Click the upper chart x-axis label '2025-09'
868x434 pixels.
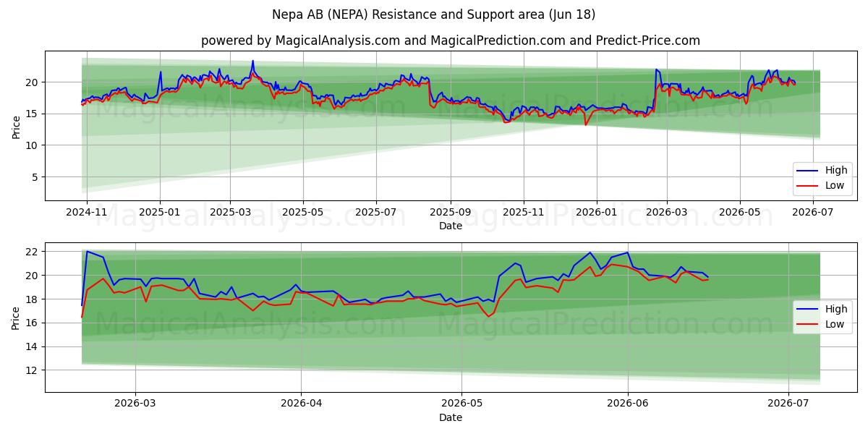click(x=450, y=212)
